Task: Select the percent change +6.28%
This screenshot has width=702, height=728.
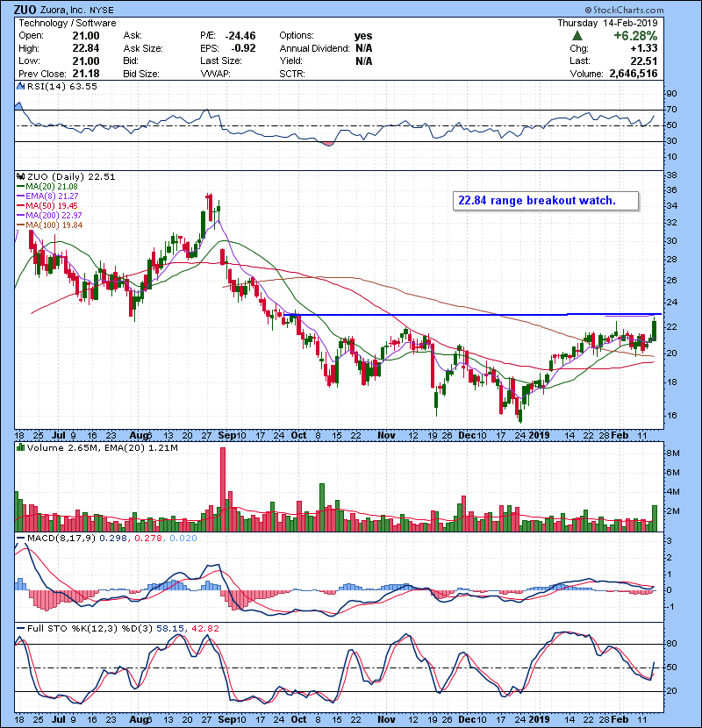Action: 635,36
